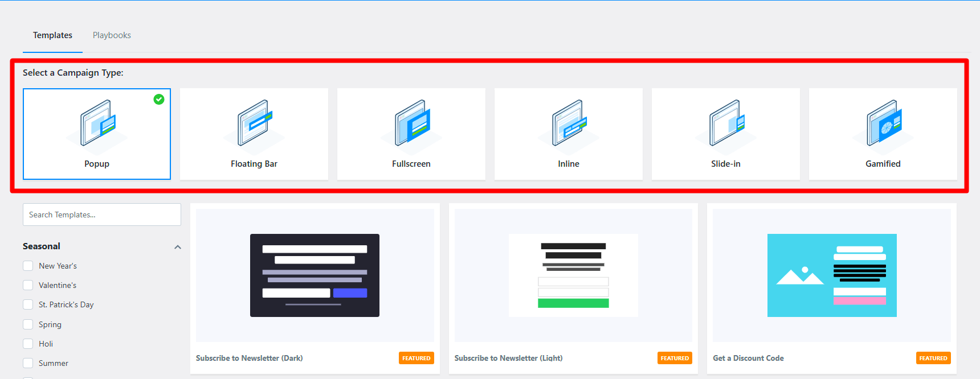This screenshot has height=379, width=980.
Task: Open the Templates tab
Action: tap(52, 35)
